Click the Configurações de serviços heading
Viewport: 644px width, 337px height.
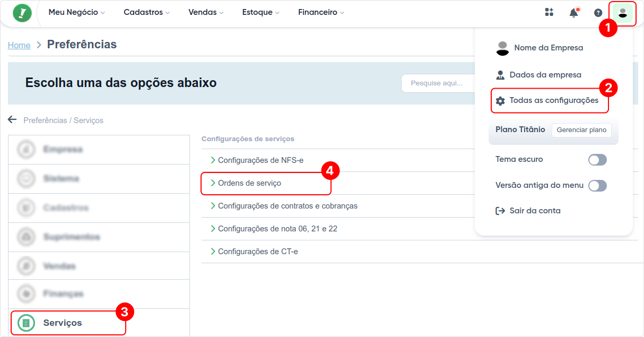[x=248, y=139]
